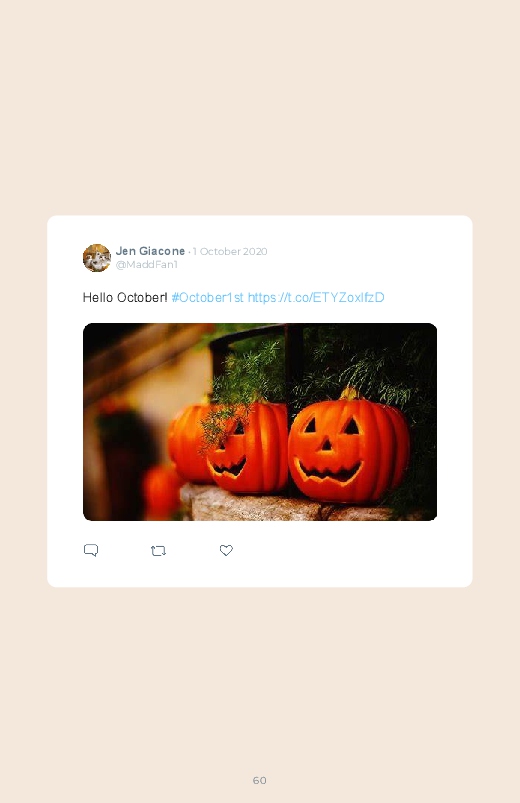The image size is (520, 803).
Task: Open the pumpkin photo attachment
Action: coord(260,421)
